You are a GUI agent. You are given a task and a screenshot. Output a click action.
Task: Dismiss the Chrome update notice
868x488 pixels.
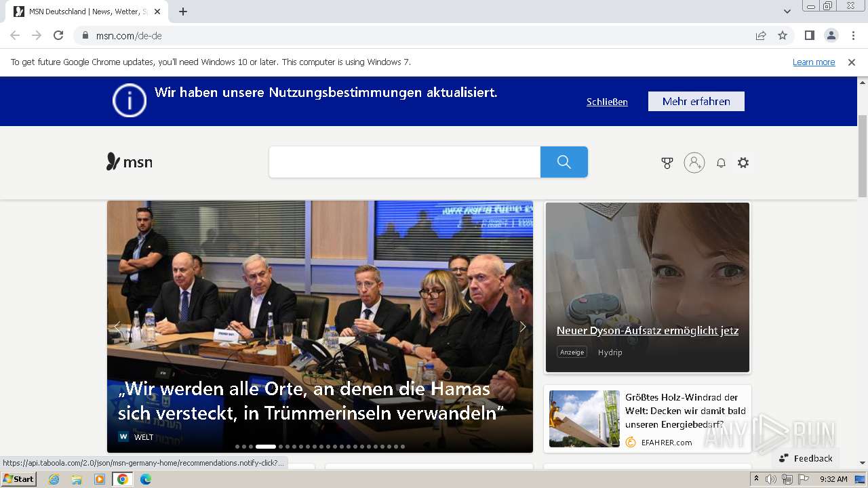coord(852,62)
